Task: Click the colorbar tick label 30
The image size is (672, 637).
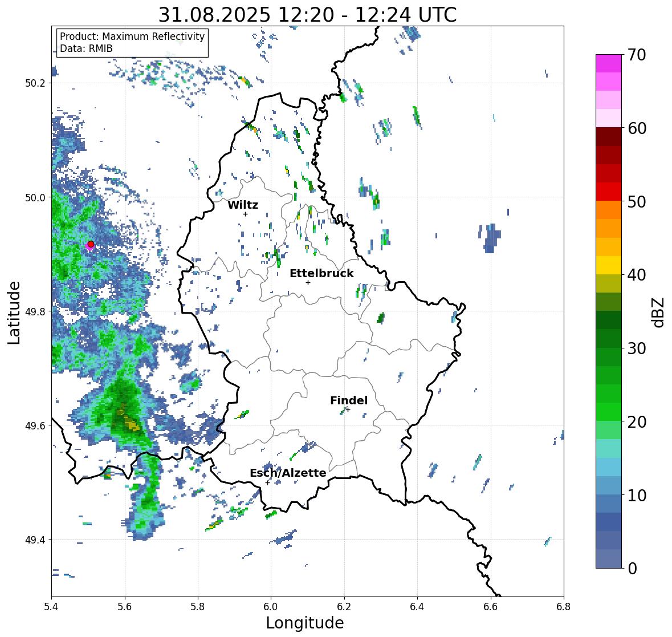Action: tap(637, 348)
